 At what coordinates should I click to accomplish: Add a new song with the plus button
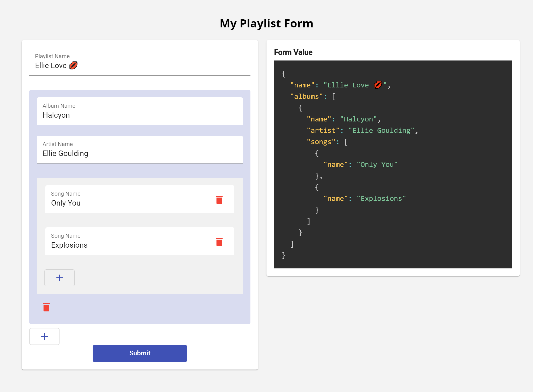pos(60,278)
